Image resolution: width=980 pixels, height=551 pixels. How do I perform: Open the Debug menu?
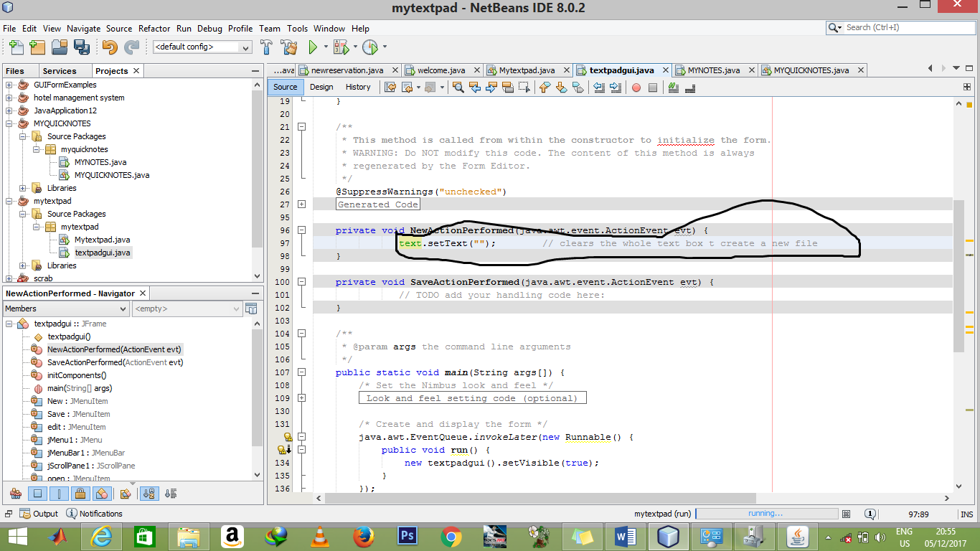pos(209,29)
